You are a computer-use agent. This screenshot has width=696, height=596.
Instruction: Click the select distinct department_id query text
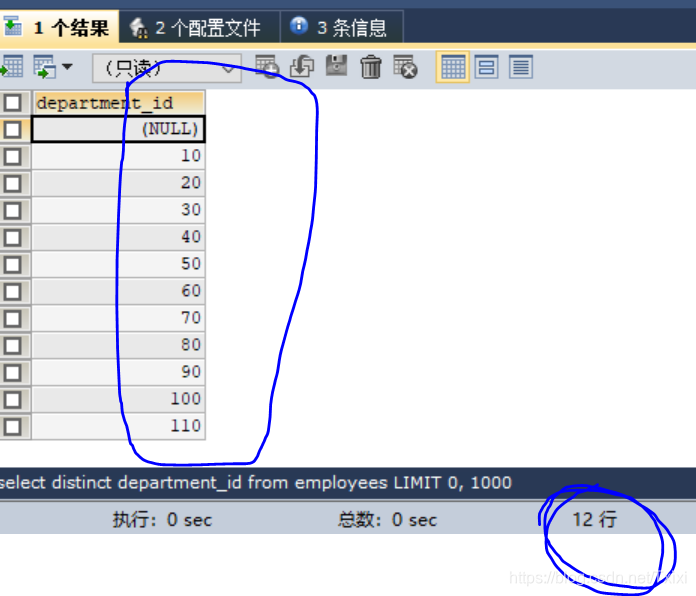[x=255, y=483]
